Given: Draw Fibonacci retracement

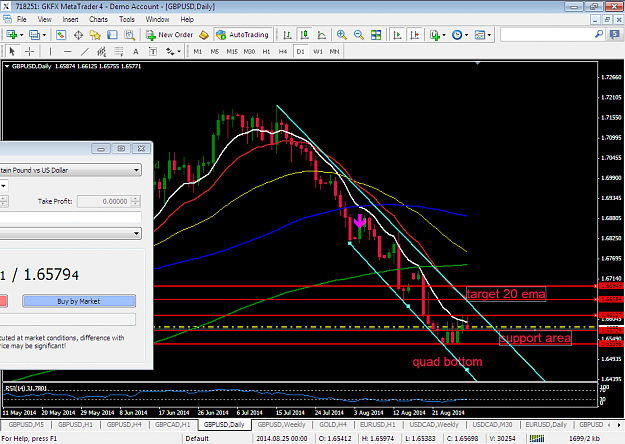Looking at the screenshot, I should click(119, 51).
